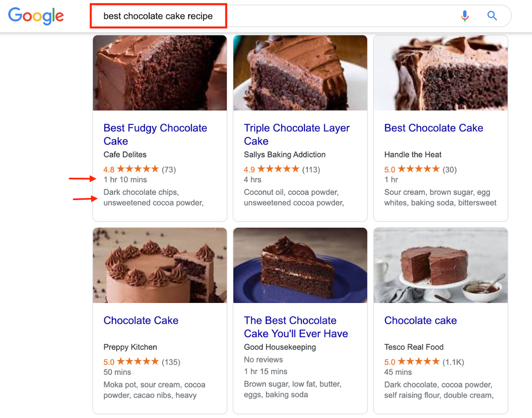Click the Sallys Baking Addiction cake photo
Screen dimensions: 532x418
(x=300, y=73)
